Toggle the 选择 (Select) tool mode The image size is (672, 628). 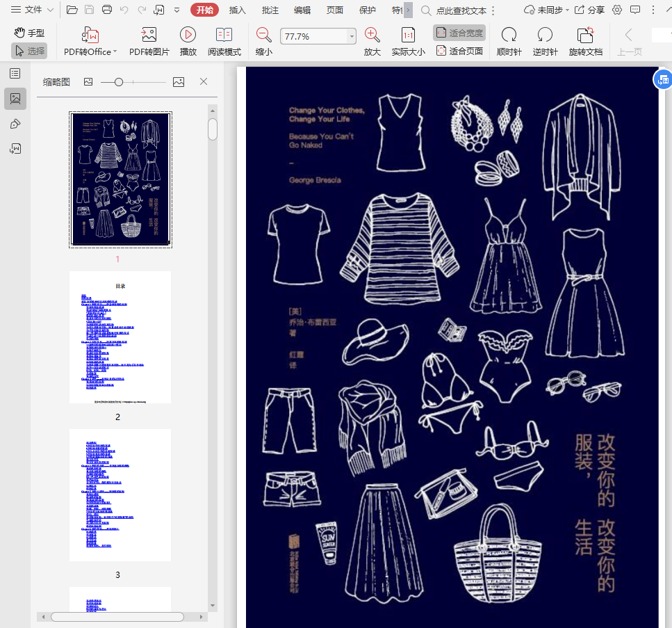tap(29, 51)
